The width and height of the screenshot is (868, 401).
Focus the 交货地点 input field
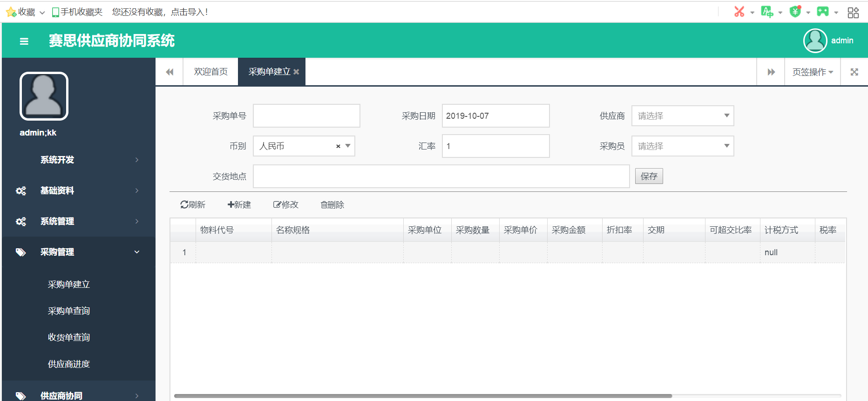pyautogui.click(x=441, y=177)
